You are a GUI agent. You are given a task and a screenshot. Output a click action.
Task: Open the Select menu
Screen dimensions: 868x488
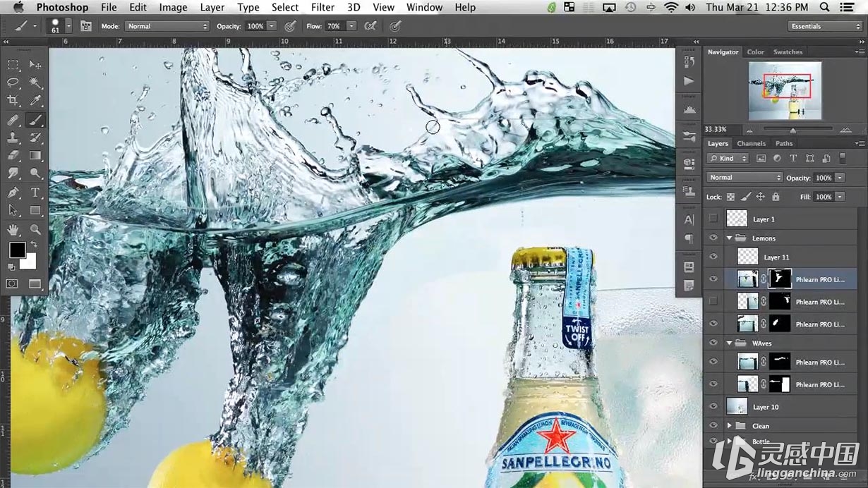coord(285,7)
